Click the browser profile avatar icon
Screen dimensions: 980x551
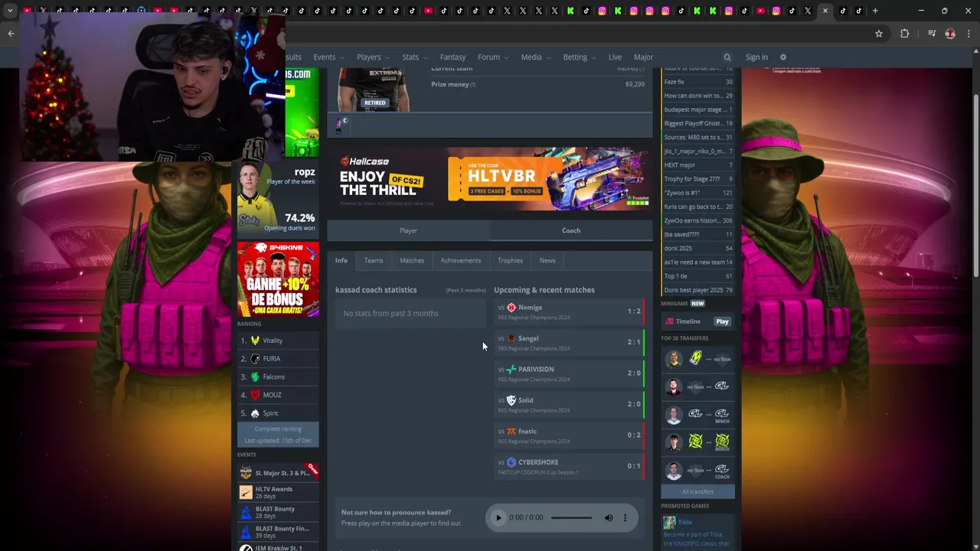[x=950, y=34]
